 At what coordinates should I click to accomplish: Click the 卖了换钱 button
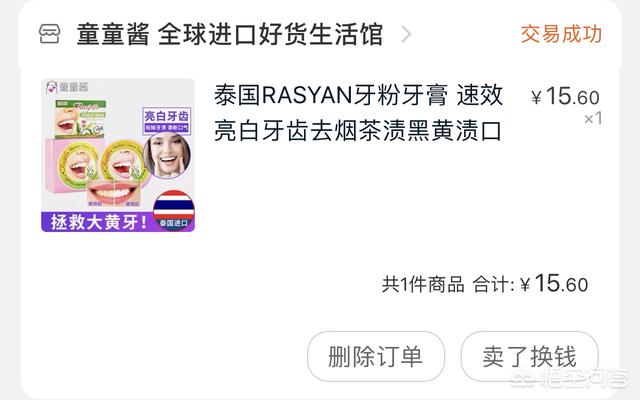coord(530,357)
